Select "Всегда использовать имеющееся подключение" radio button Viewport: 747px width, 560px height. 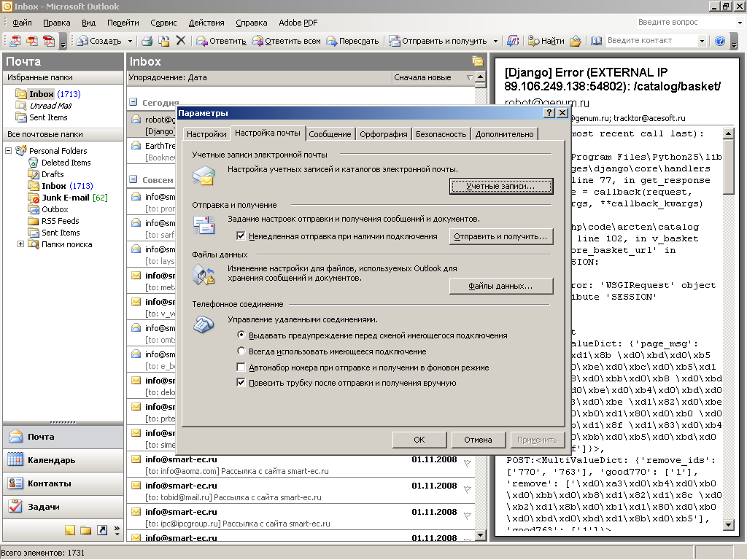(241, 351)
